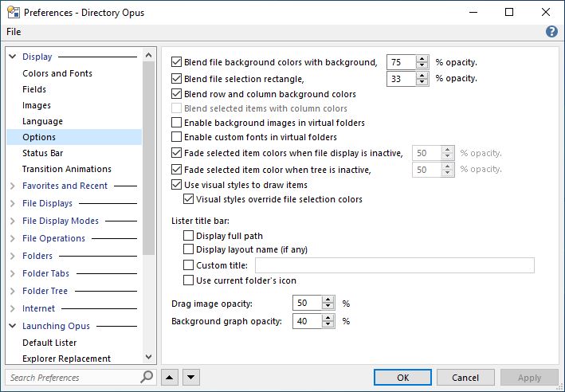Click the next page down-arrow button
Viewport: 565px width, 392px height.
[191, 378]
